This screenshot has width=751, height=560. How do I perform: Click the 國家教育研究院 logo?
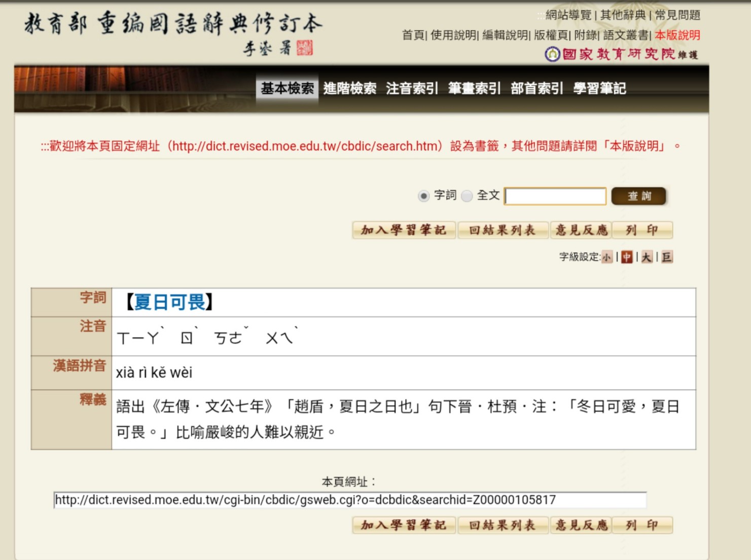[x=621, y=54]
